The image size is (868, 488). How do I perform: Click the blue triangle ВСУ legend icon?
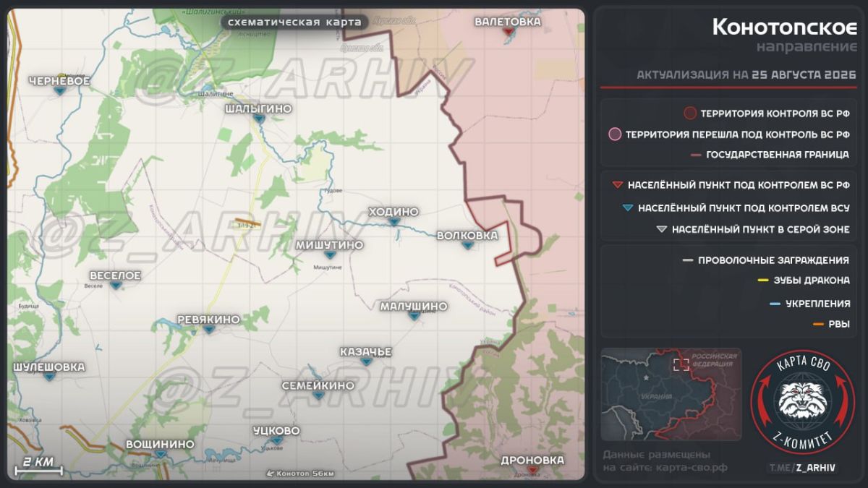pyautogui.click(x=627, y=207)
